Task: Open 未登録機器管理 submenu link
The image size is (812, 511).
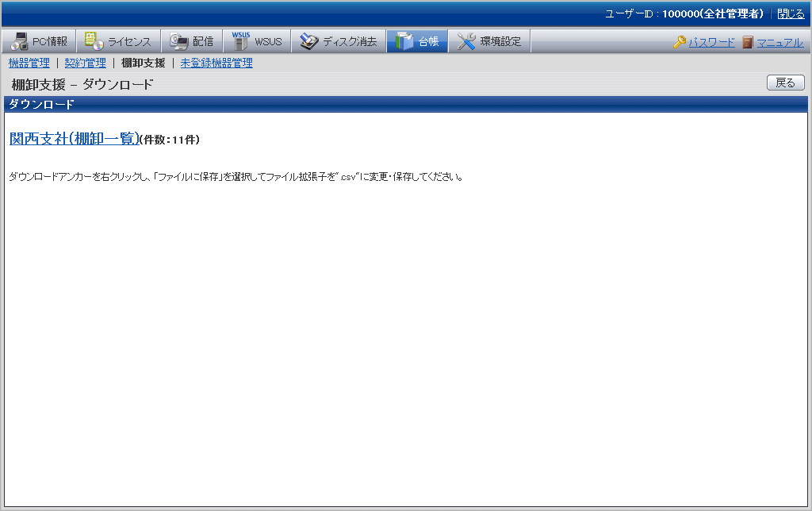Action: coord(216,63)
